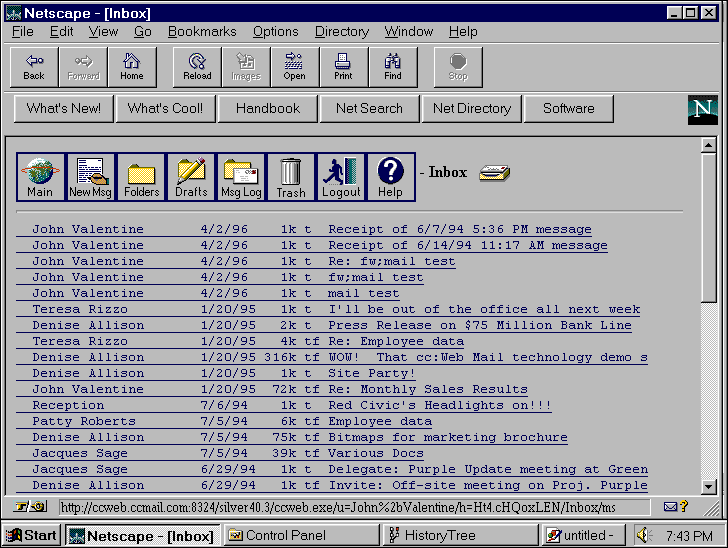
Task: Open the Re: fw;mail test message
Action: click(x=236, y=261)
